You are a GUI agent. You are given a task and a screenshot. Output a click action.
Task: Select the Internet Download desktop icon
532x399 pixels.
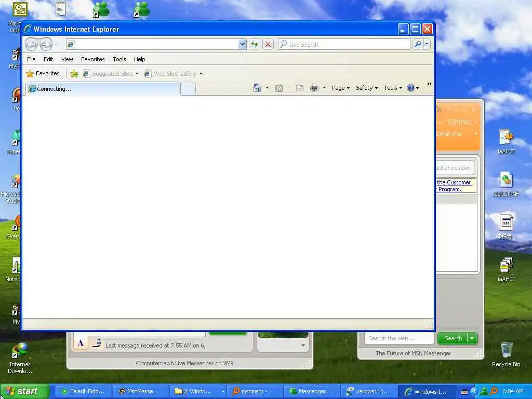click(20, 358)
